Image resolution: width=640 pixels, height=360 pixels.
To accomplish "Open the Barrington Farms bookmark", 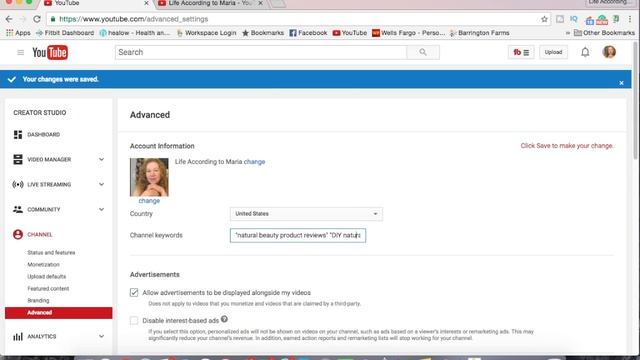I will click(480, 33).
